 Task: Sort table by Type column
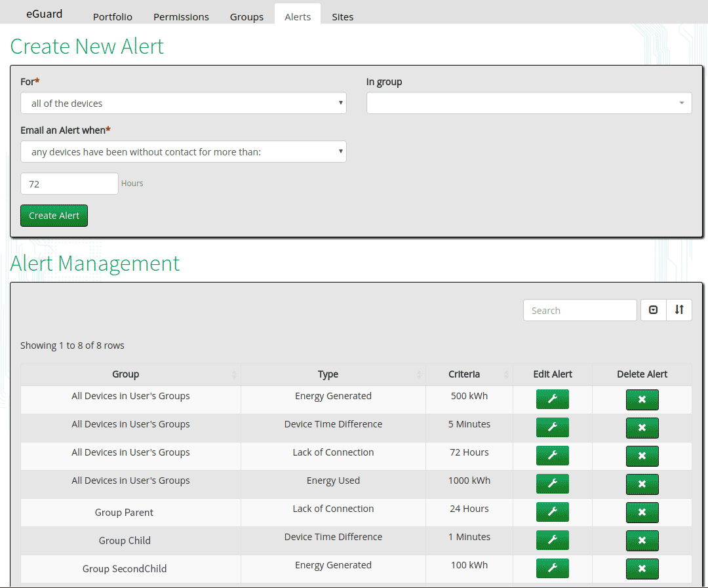pyautogui.click(x=333, y=374)
